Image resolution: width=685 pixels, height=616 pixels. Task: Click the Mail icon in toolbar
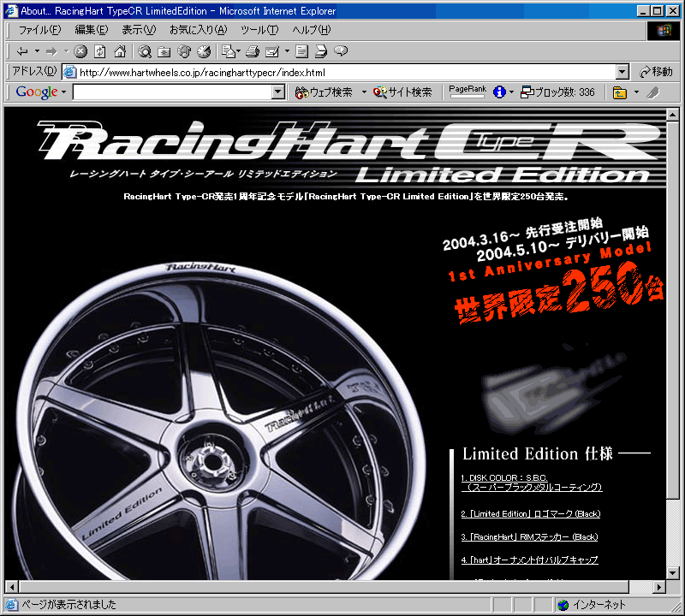(228, 51)
